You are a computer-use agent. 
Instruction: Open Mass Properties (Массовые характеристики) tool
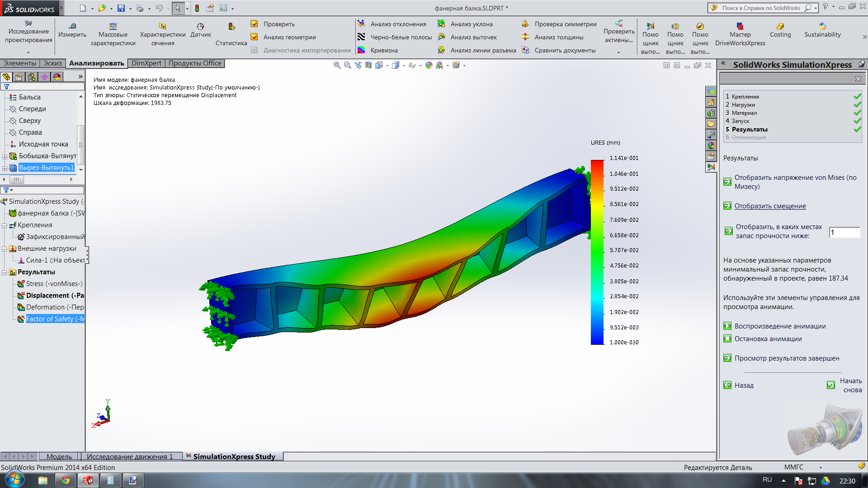point(113,26)
